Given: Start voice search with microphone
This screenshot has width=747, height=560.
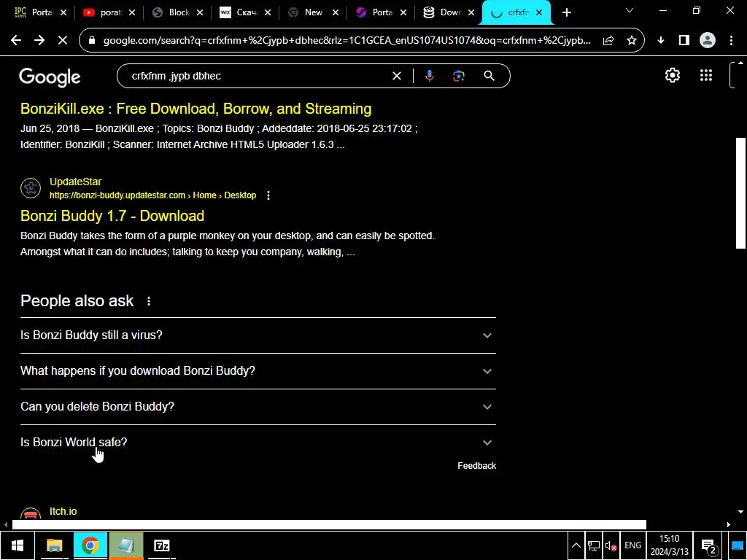Looking at the screenshot, I should click(429, 76).
